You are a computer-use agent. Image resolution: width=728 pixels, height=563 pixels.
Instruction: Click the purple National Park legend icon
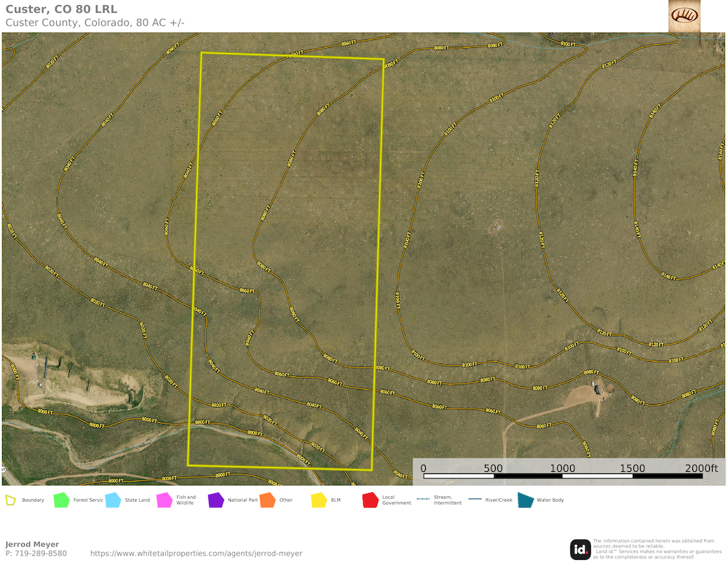point(215,500)
